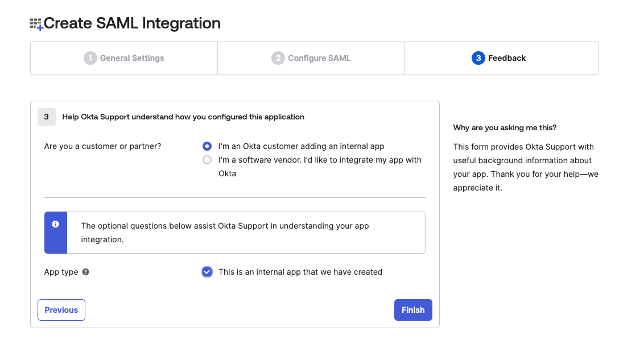Click Finish to complete the integration
Viewport: 619px width, 364px height.
[x=413, y=310]
